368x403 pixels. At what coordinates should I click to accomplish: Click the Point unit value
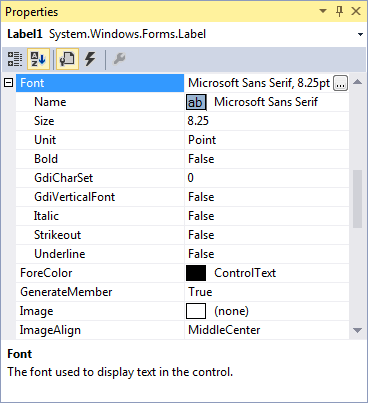tap(202, 140)
